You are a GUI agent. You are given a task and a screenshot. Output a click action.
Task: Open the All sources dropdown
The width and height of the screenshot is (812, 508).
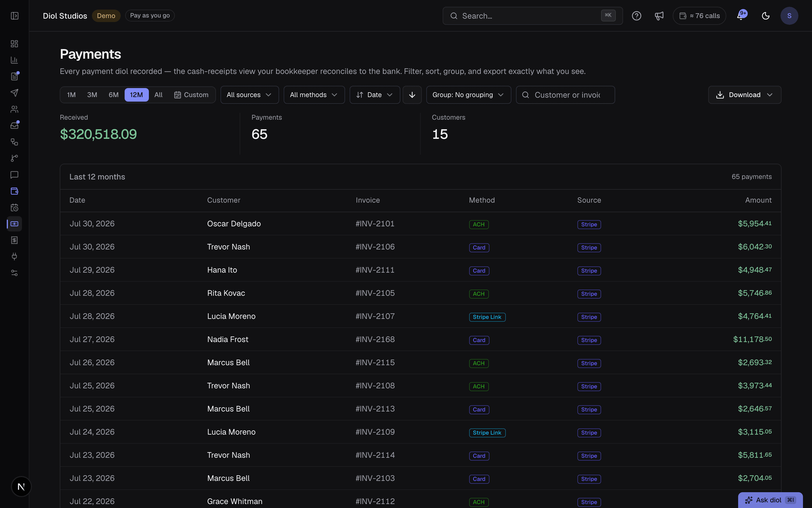[x=249, y=95]
